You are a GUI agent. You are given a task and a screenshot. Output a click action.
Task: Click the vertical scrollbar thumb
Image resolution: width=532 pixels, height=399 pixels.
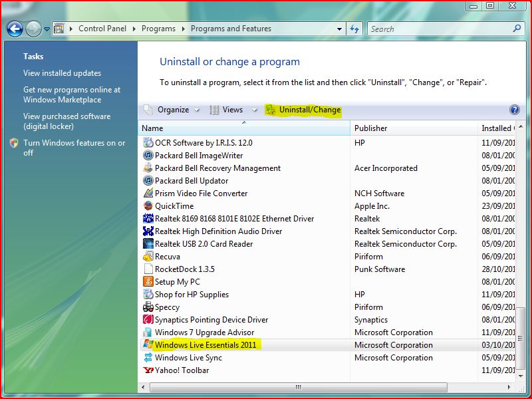[x=521, y=338]
